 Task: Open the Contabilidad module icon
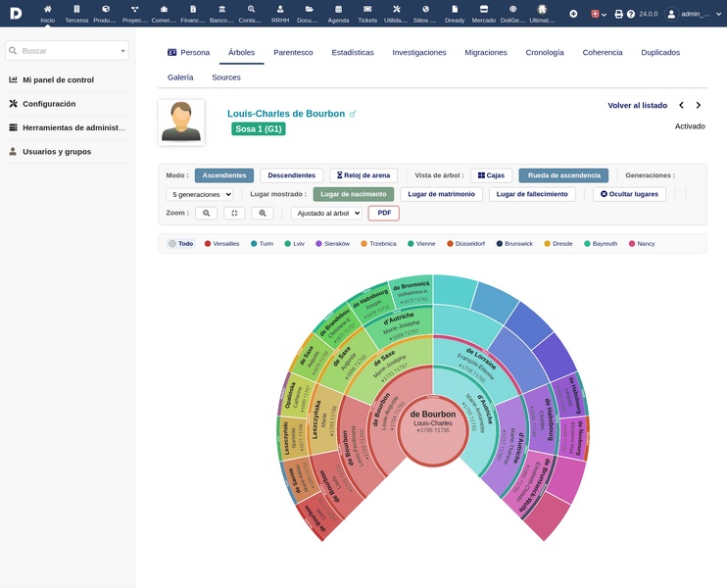pos(251,9)
